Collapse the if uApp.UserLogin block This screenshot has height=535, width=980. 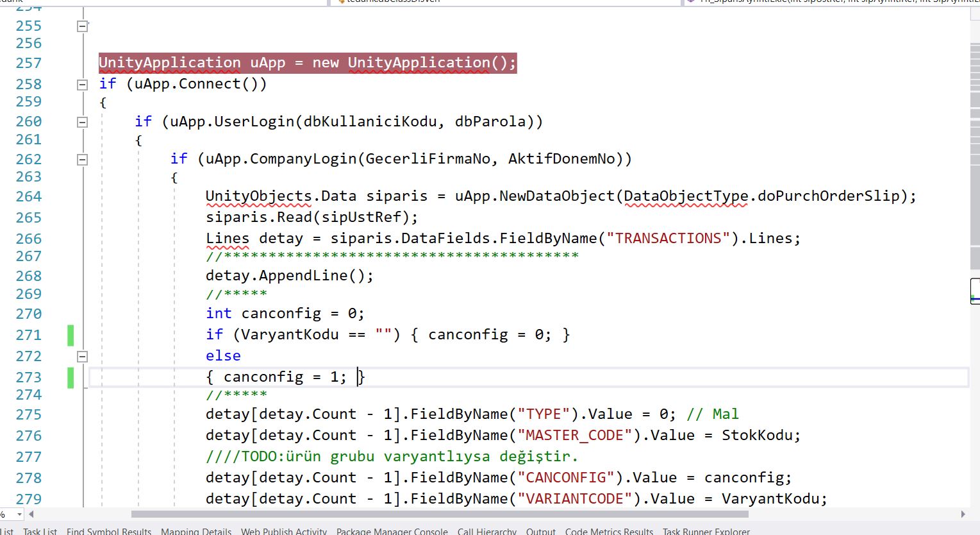pos(82,122)
